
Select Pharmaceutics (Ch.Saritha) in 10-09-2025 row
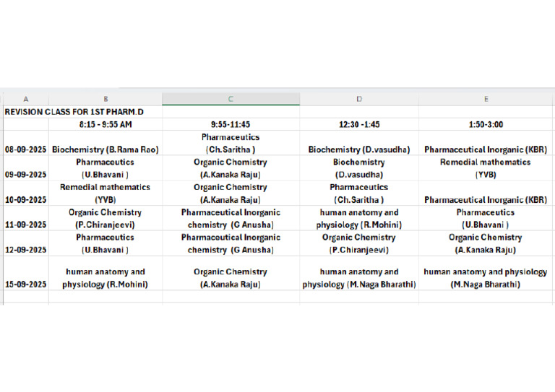359,193
